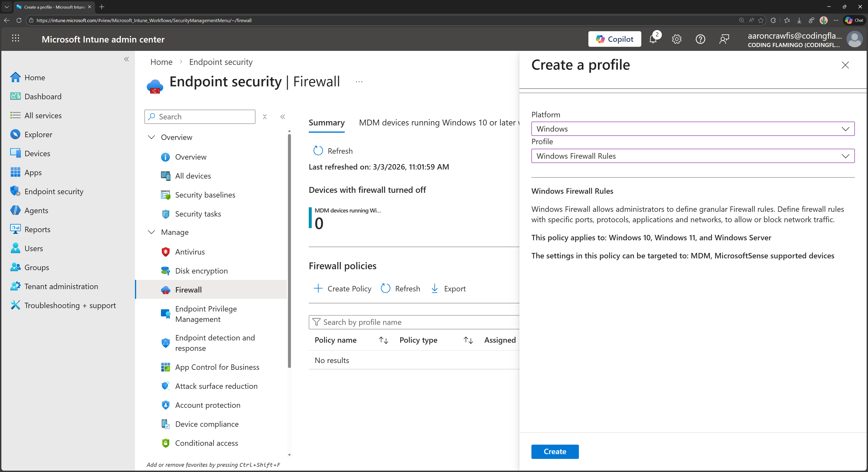
Task: Open the Copilot assistant
Action: tap(615, 39)
